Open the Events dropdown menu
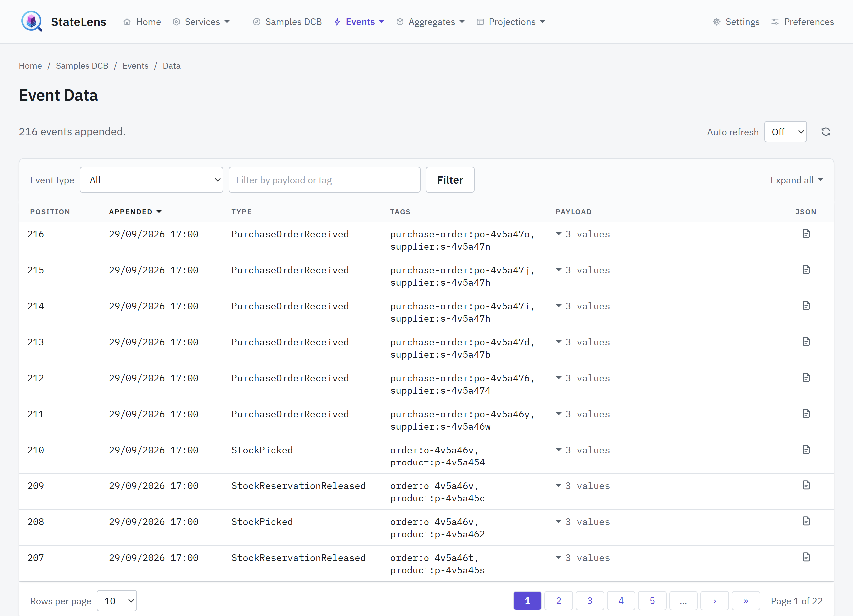This screenshot has height=616, width=853. [x=359, y=22]
